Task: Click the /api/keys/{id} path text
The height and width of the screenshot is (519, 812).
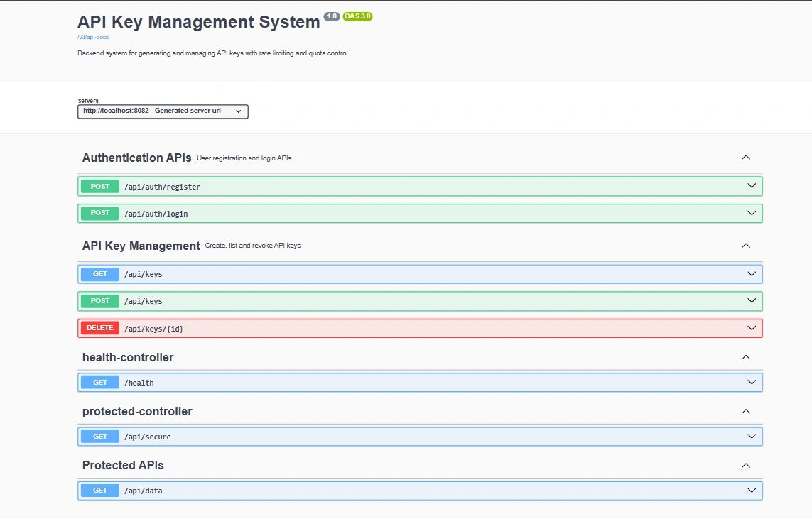Action: (153, 329)
